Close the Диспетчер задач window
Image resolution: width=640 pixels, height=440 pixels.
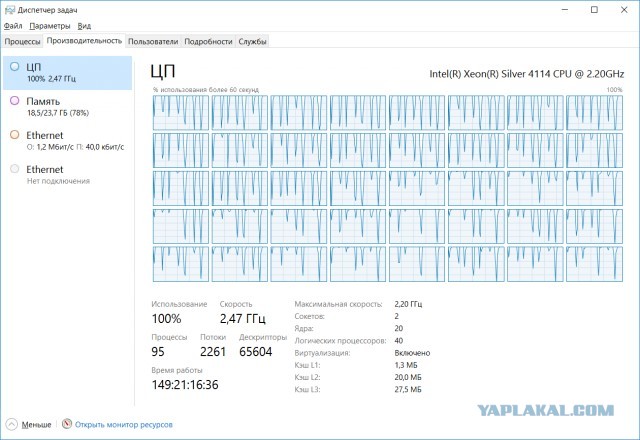(x=624, y=10)
